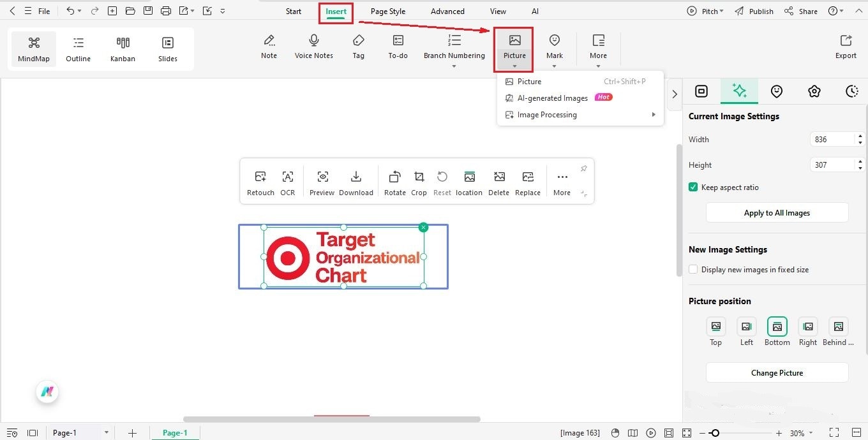Collapse the right side panel with the chevron
Viewport: 868px width, 440px height.
pos(675,94)
